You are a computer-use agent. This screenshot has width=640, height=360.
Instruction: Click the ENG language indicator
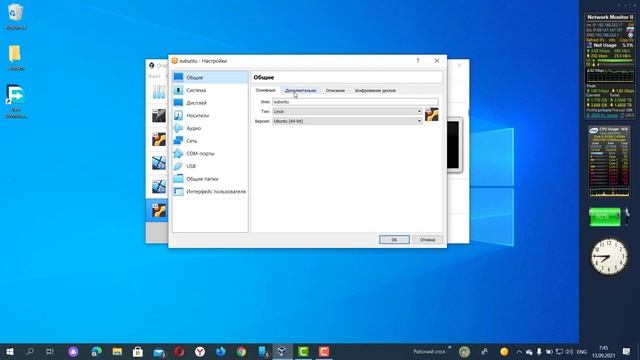581,352
